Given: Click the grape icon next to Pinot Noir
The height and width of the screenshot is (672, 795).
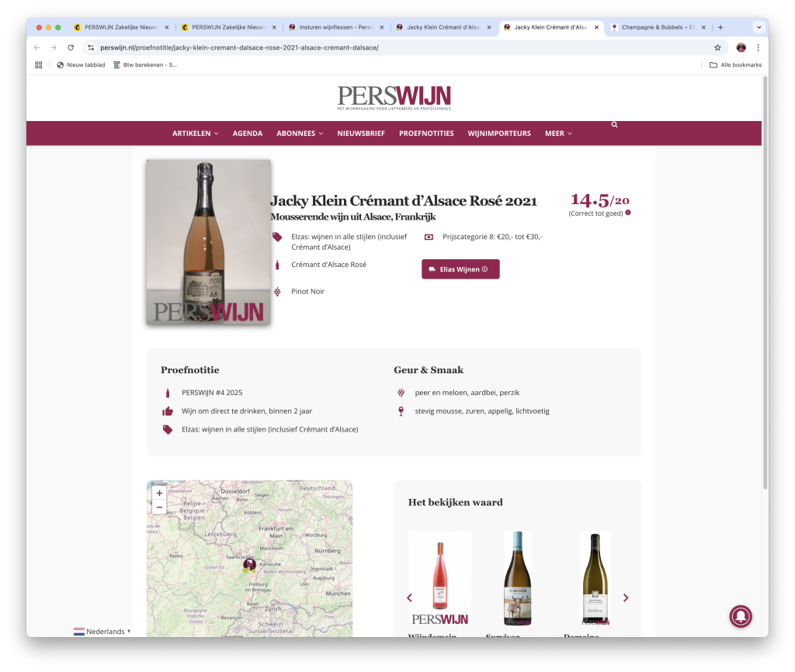Looking at the screenshot, I should click(277, 292).
